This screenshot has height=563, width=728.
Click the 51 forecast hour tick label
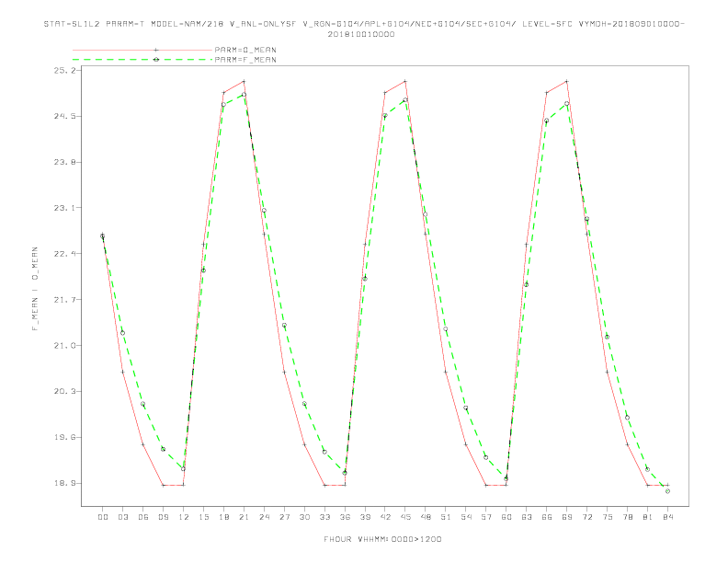(446, 517)
